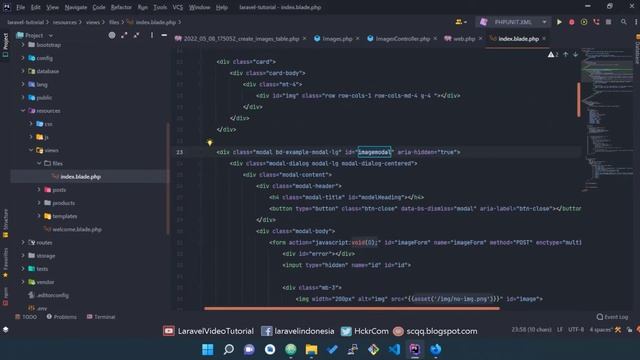Open the Event Log

tap(612, 317)
